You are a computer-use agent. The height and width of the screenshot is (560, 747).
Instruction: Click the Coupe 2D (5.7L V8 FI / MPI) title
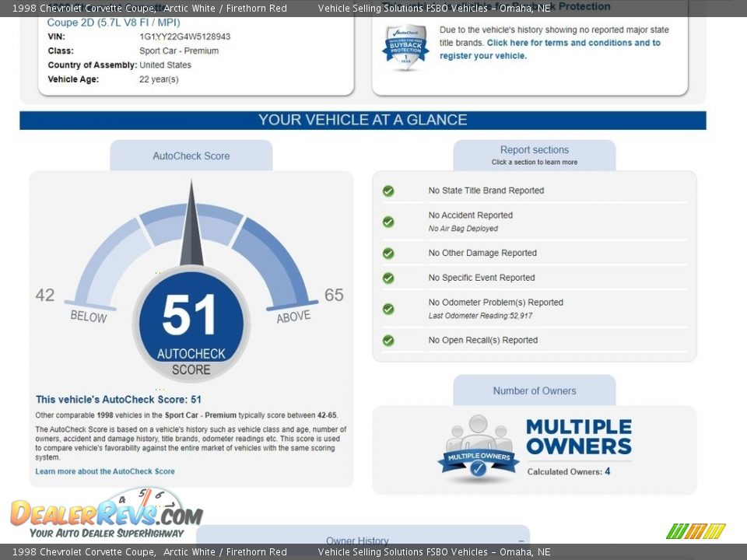pyautogui.click(x=114, y=23)
